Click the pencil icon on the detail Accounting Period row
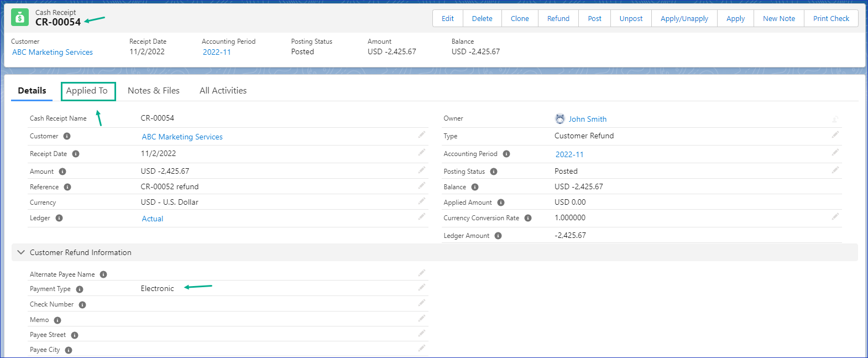Viewport: 868px width, 358px height. 835,152
